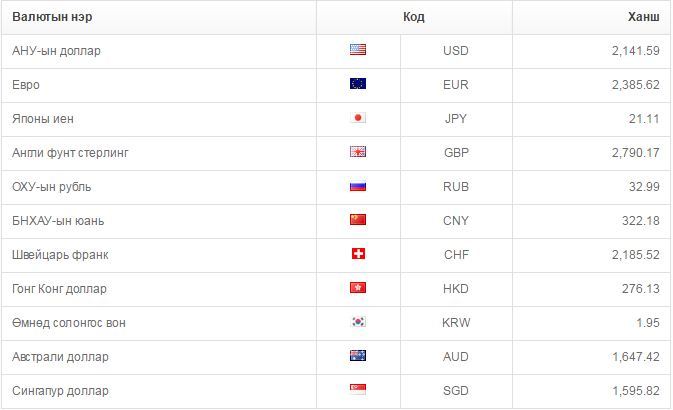The image size is (673, 410).
Task: Click the Japan flag icon
Action: pos(358,118)
